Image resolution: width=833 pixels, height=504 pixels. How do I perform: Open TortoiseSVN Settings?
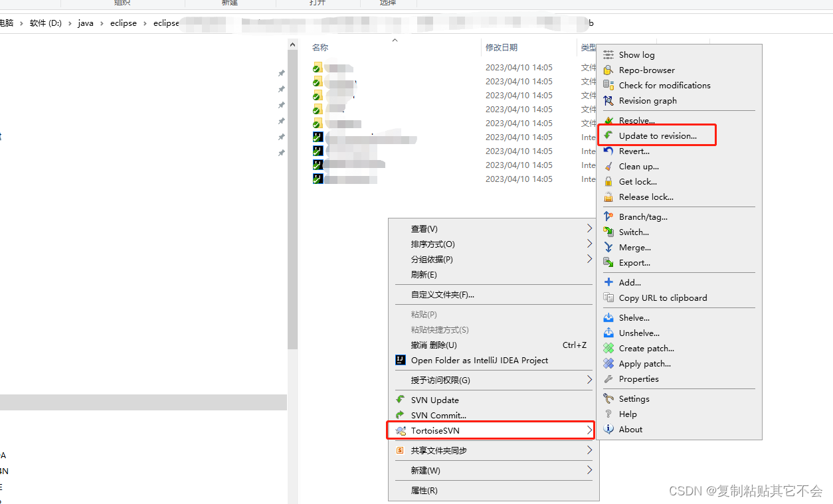point(634,398)
